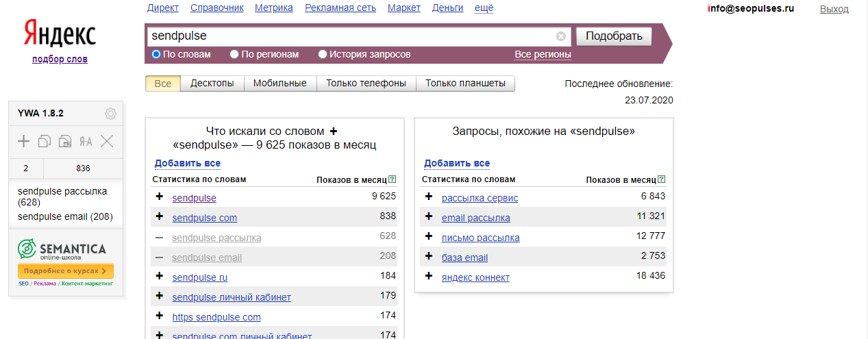
Task: Switch to the 'Все' devices tab
Action: tap(163, 83)
